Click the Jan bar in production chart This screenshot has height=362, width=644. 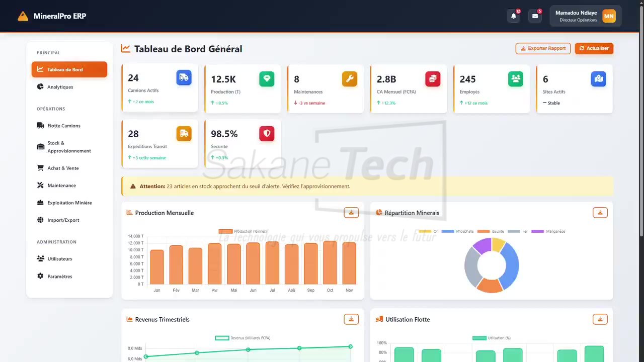(x=157, y=267)
